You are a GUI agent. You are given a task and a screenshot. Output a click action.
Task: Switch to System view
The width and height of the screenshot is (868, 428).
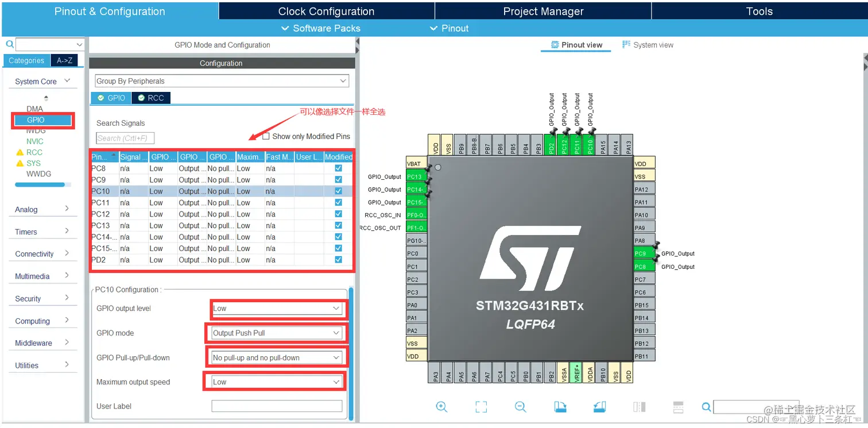click(x=648, y=45)
